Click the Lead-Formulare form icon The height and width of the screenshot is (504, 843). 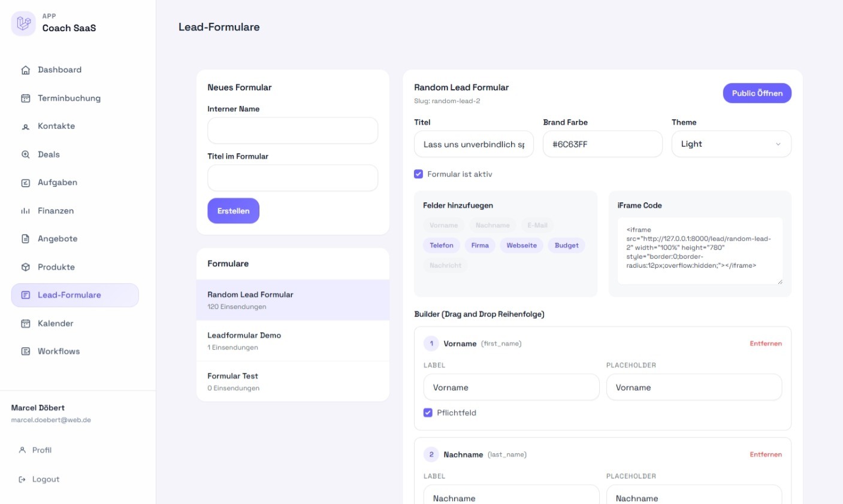pyautogui.click(x=26, y=295)
